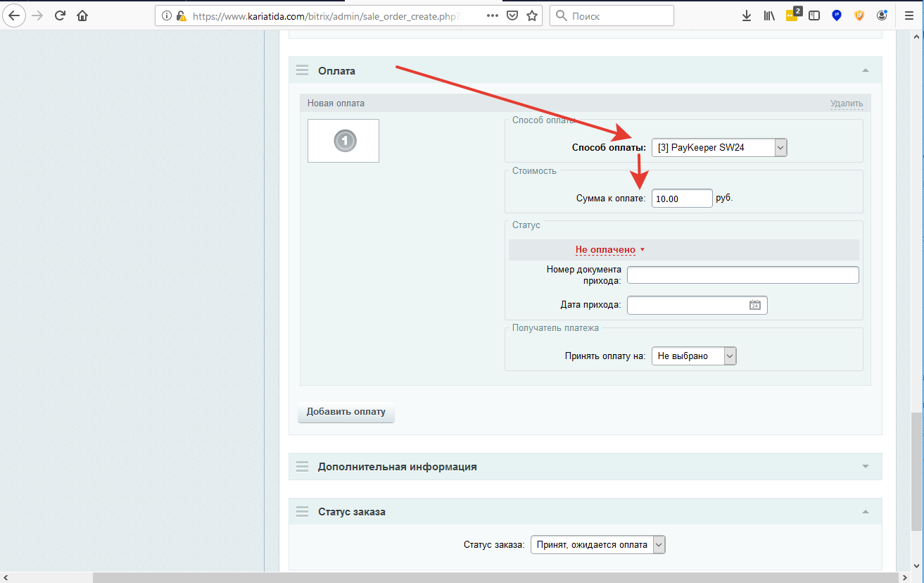Click the payment number 1 thumbnail

343,141
